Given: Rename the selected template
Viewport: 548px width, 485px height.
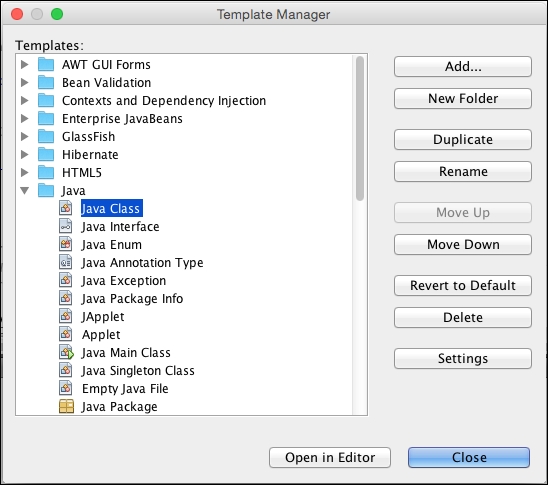Looking at the screenshot, I should point(463,172).
